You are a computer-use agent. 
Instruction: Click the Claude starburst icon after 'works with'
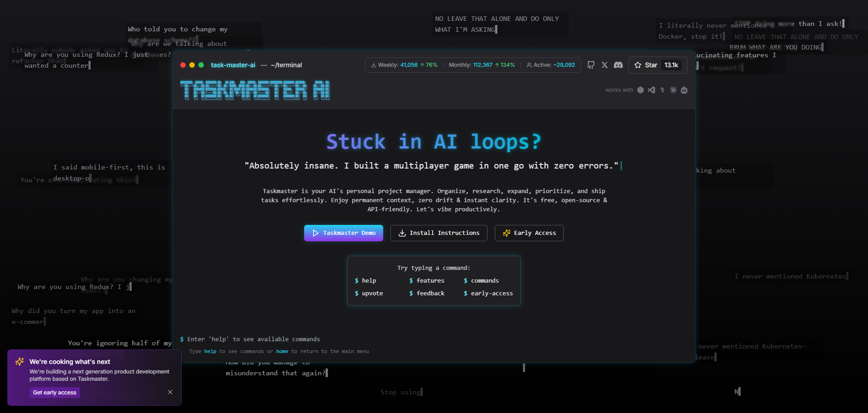coord(673,90)
